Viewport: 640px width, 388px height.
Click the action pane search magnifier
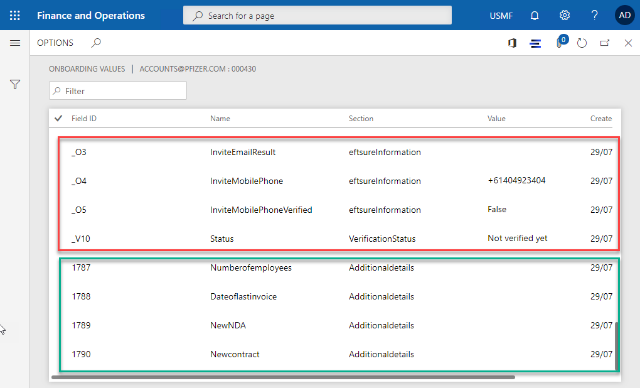point(96,42)
